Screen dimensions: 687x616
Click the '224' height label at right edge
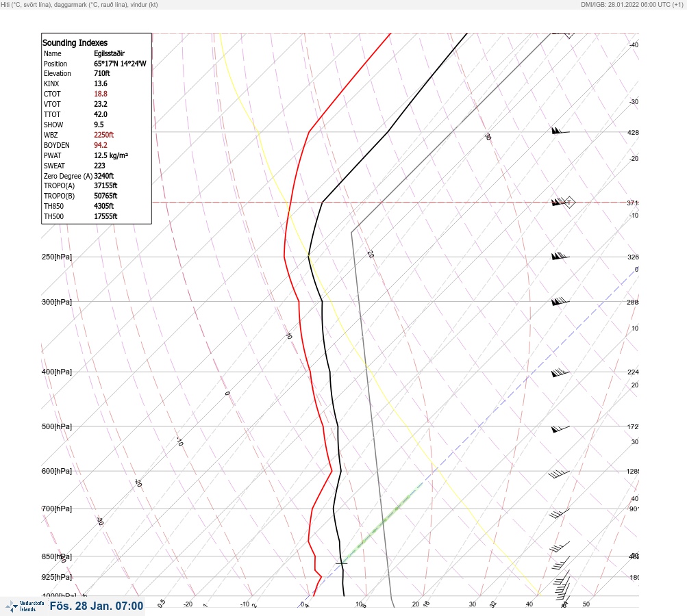tap(633, 372)
